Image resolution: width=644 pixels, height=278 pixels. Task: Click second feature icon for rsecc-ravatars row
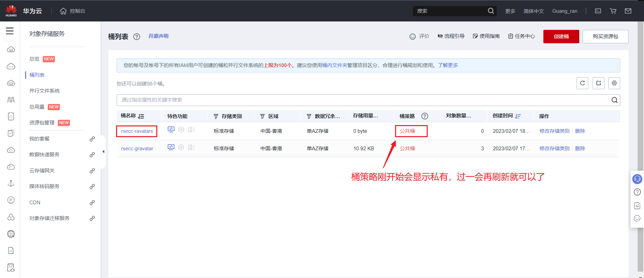[x=181, y=129]
